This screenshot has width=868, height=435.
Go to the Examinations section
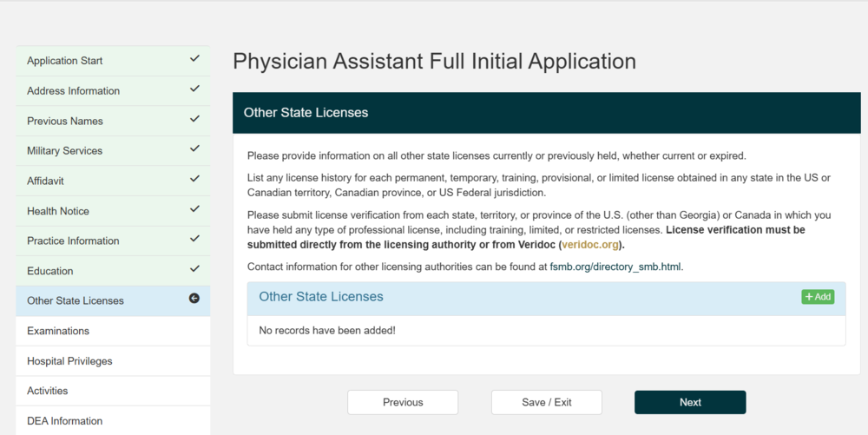click(113, 331)
